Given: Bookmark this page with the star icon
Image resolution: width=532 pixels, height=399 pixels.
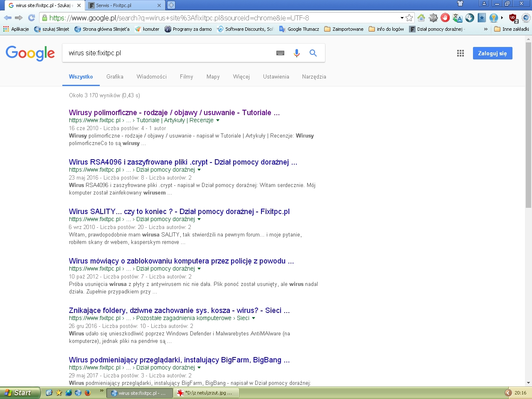Looking at the screenshot, I should click(409, 18).
